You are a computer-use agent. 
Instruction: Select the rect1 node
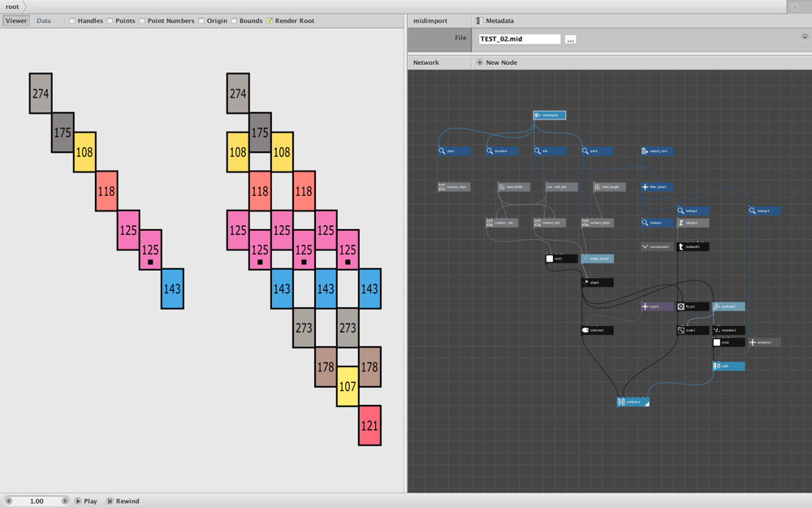(x=561, y=258)
